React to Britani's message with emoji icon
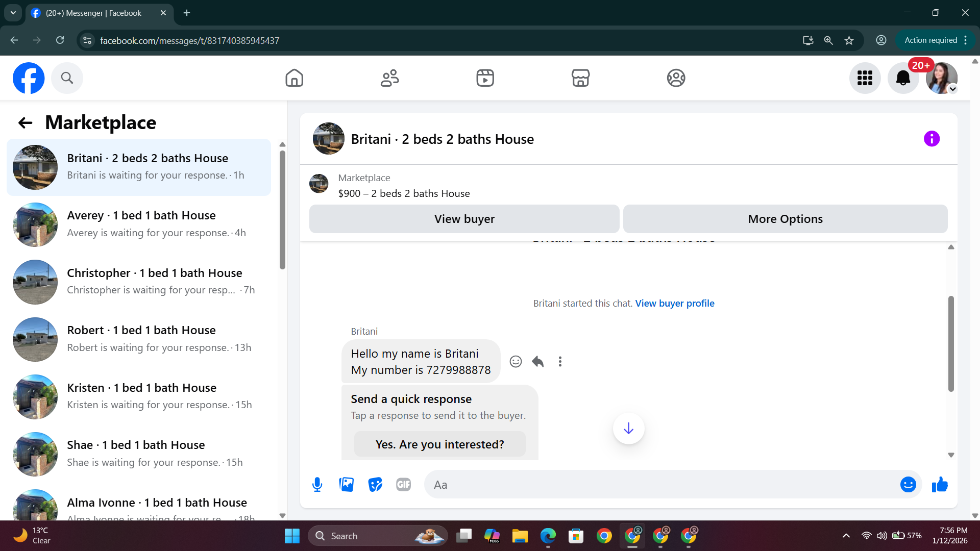 516,362
